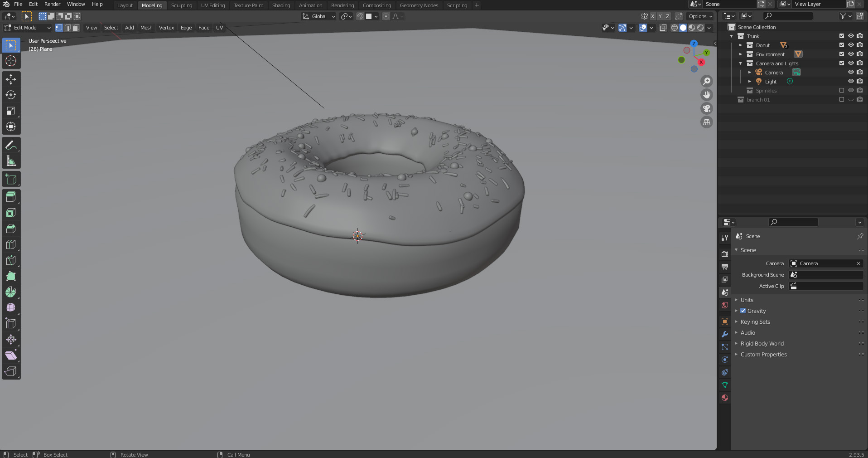Clear the scene Camera field with the X
This screenshot has width=868, height=458.
pos(858,263)
